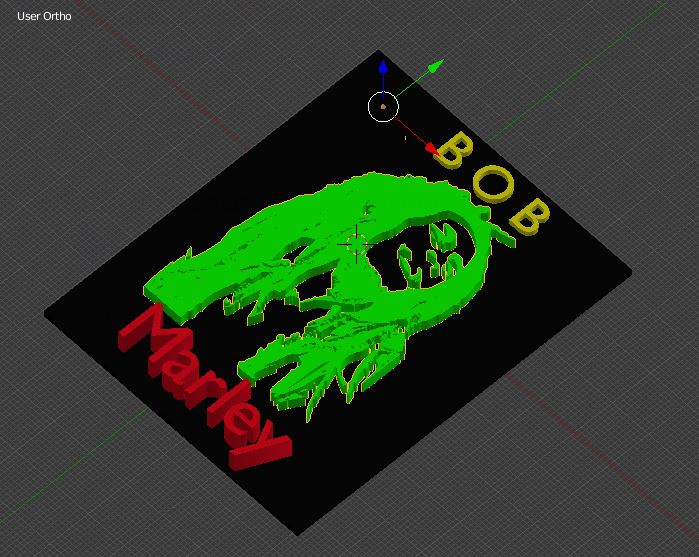699x557 pixels.
Task: Click the red X-axis manipulator arrowhead
Action: 432,149
